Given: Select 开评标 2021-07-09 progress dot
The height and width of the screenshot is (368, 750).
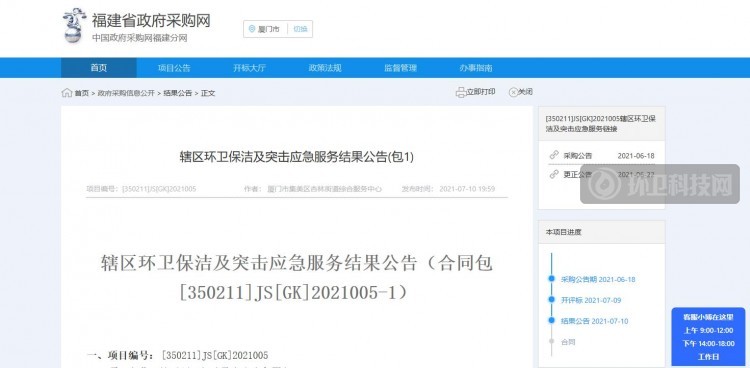Looking at the screenshot, I should (551, 300).
